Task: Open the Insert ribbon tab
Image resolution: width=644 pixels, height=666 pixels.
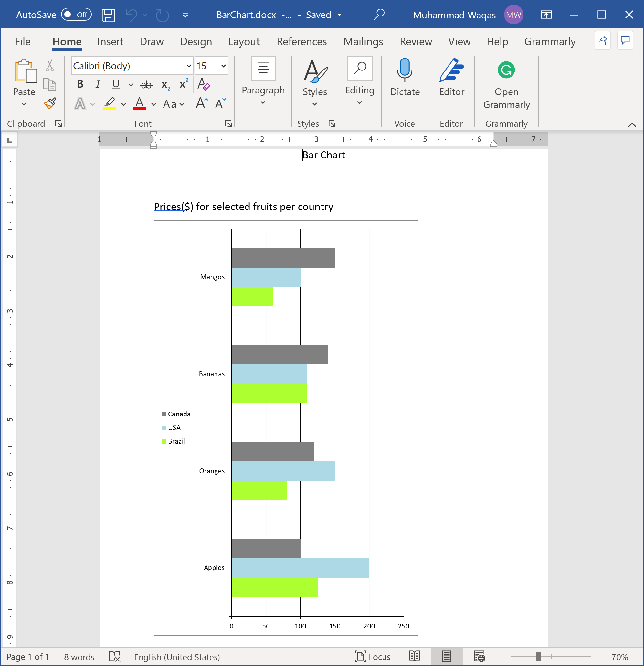Action: tap(110, 41)
